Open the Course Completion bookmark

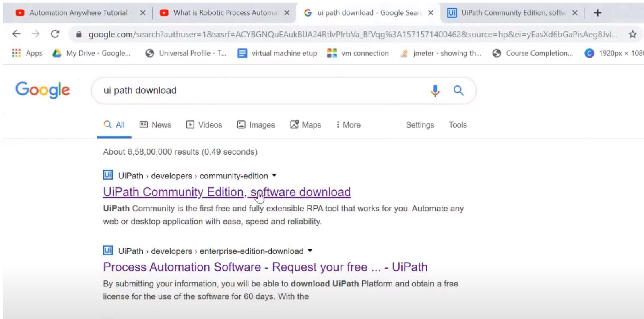(533, 53)
